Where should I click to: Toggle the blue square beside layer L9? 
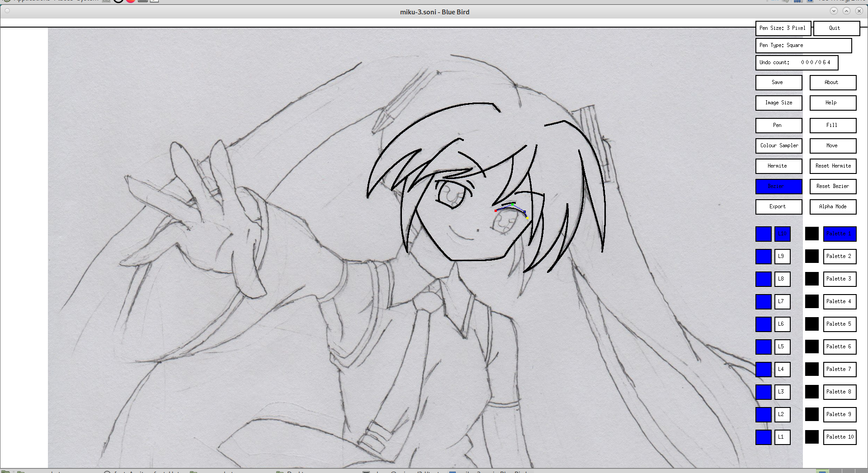point(764,257)
